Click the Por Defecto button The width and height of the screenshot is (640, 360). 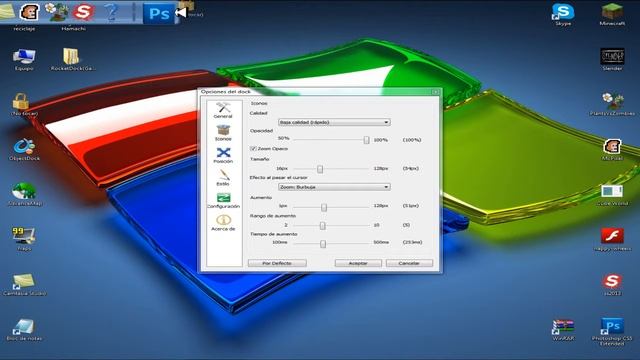point(277,263)
